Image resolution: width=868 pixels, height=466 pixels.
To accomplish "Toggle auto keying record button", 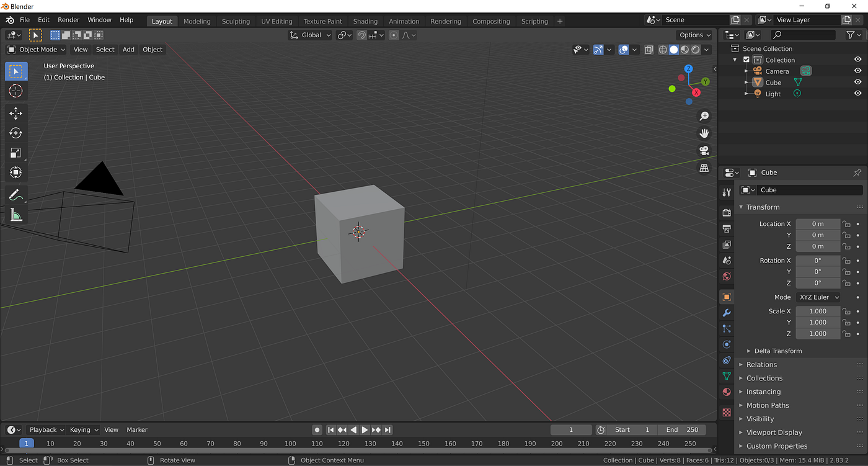I will coord(317,429).
